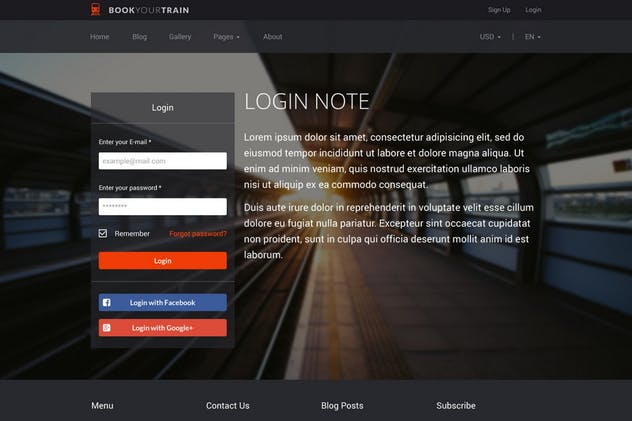Click the Sign Up link
The height and width of the screenshot is (421, 632).
click(499, 10)
